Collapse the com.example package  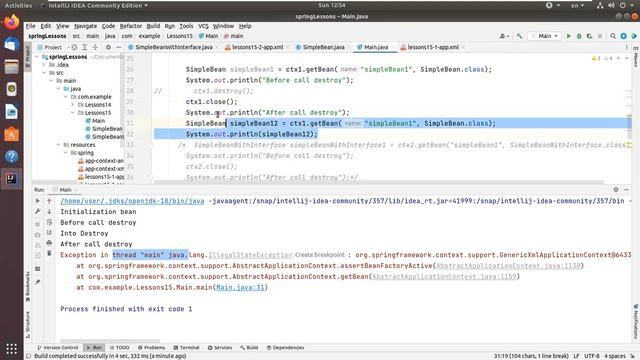pos(66,97)
